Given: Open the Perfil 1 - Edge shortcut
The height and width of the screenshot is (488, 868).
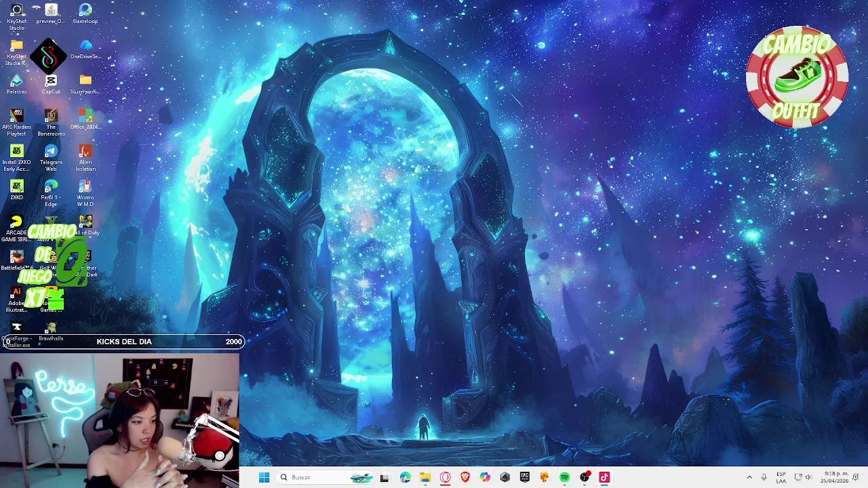Looking at the screenshot, I should pos(51,193).
